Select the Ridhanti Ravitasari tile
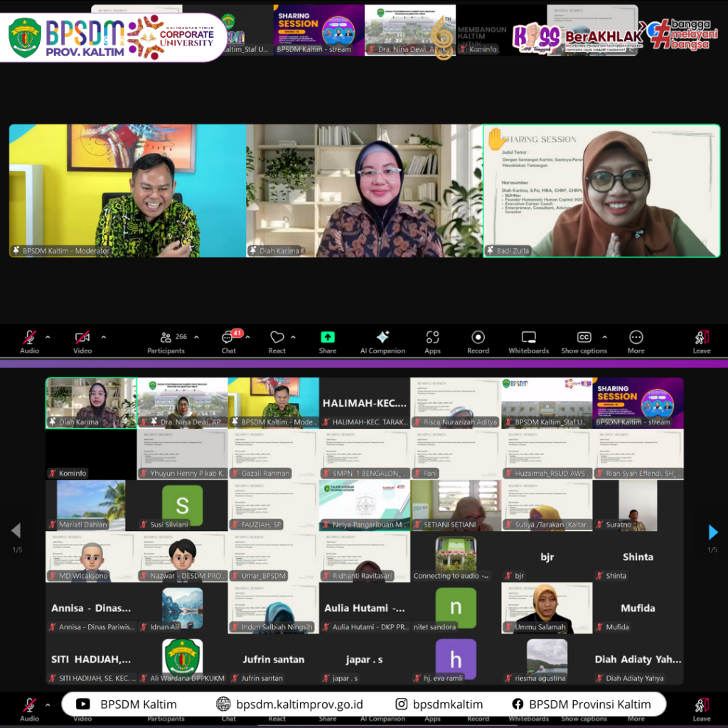Screen dimensions: 728x728 [365, 557]
